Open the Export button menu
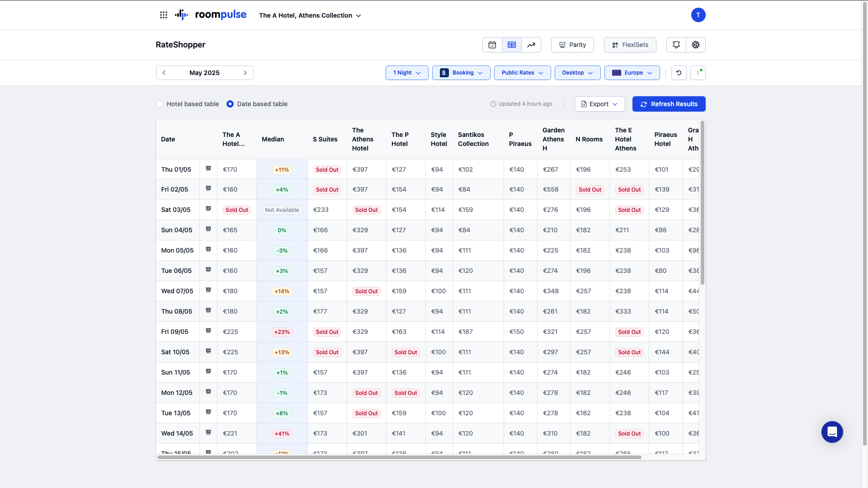 [x=599, y=104]
